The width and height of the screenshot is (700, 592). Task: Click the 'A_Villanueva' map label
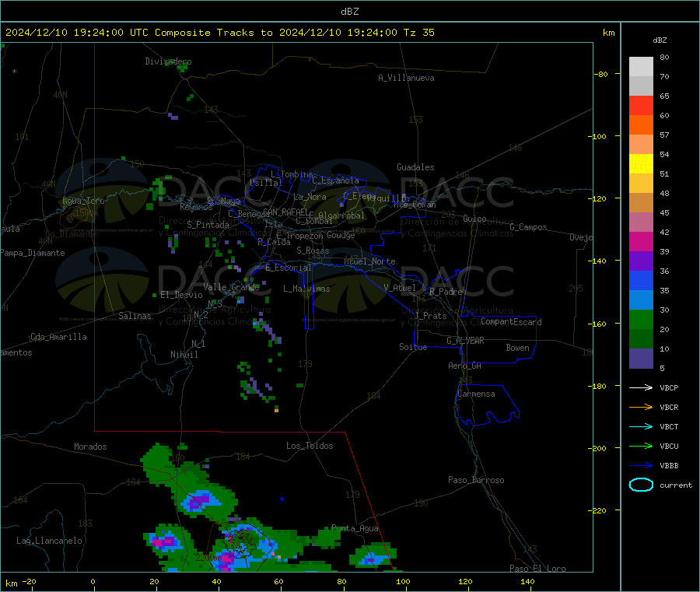pyautogui.click(x=406, y=78)
